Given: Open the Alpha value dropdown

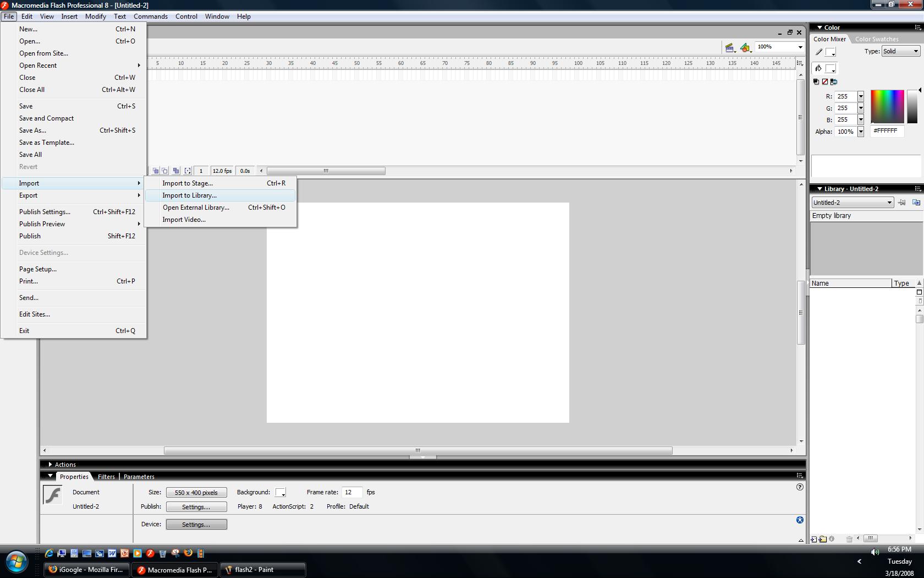Looking at the screenshot, I should tap(861, 132).
